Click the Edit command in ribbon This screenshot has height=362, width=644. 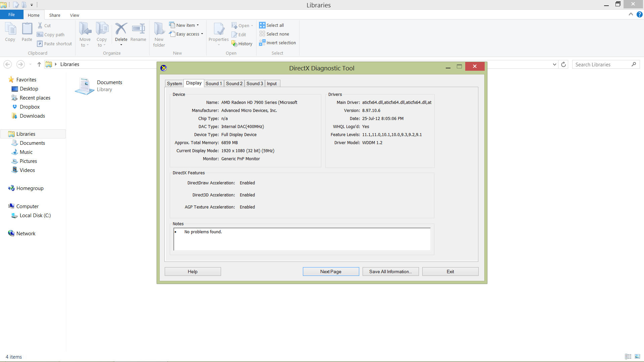[x=239, y=35]
